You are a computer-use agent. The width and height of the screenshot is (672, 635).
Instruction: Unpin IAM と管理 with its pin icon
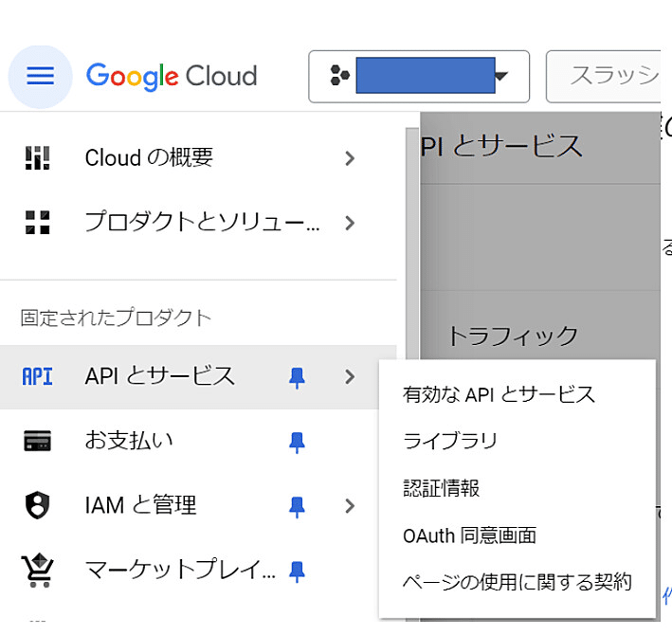pos(297,507)
